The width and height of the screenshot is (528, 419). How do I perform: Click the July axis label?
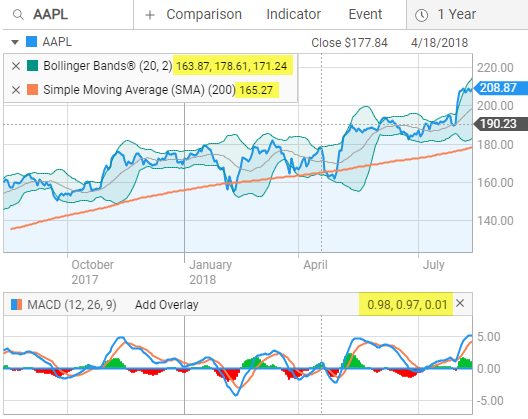434,264
